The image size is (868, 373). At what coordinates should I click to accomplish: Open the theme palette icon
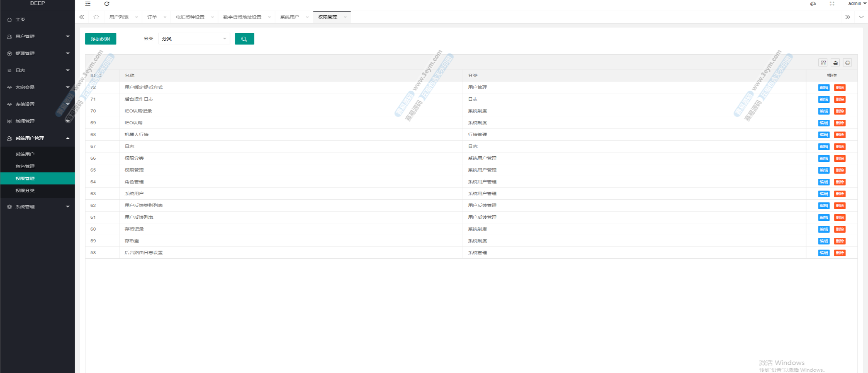tap(813, 4)
